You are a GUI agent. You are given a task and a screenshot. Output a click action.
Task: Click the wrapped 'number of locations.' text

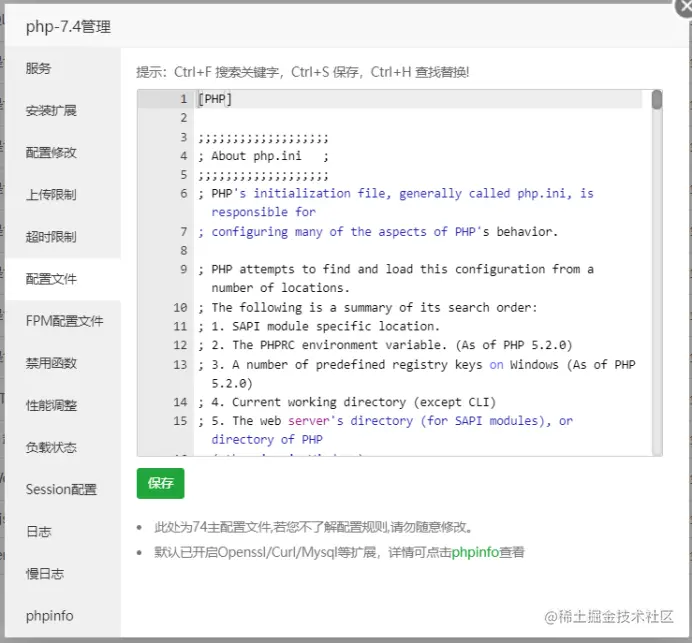[281, 288]
